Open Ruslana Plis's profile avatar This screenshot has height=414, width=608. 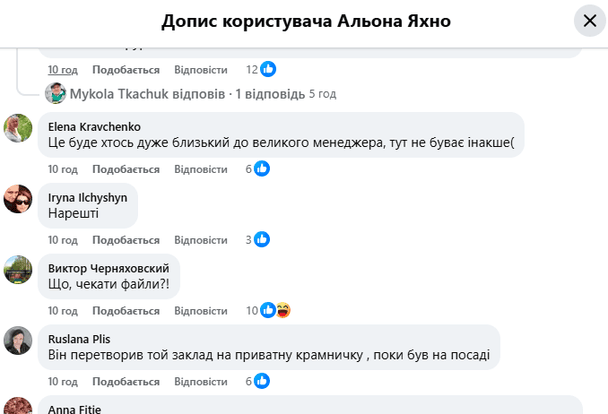[x=18, y=340]
